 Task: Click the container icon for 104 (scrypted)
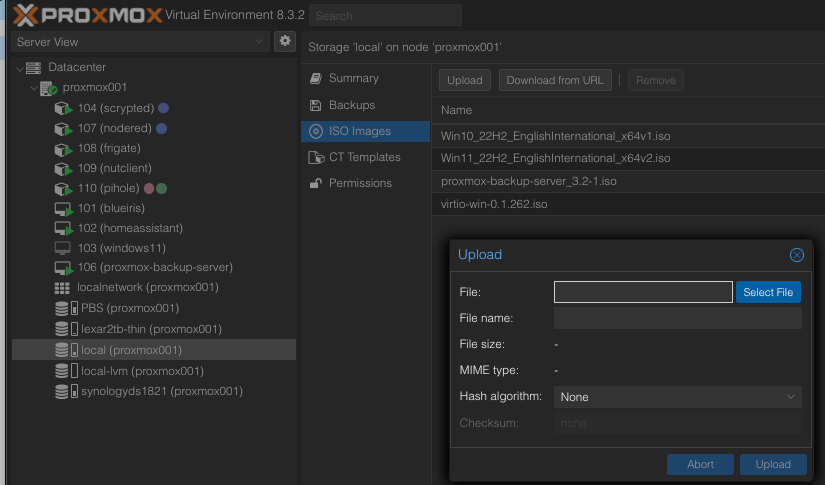tap(63, 108)
